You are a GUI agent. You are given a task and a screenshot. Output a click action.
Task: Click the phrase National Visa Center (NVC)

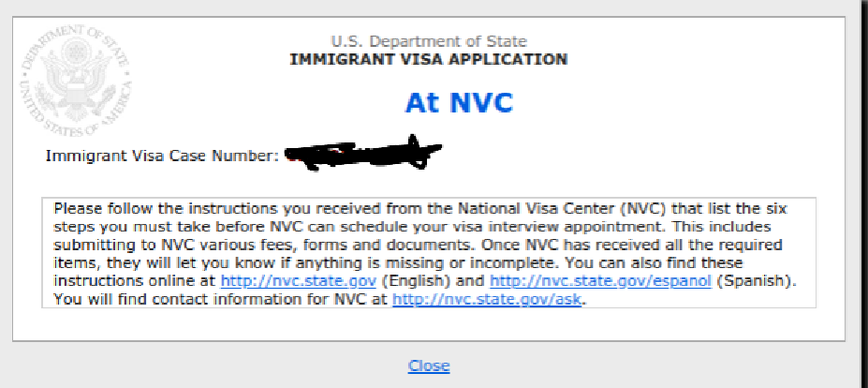564,210
